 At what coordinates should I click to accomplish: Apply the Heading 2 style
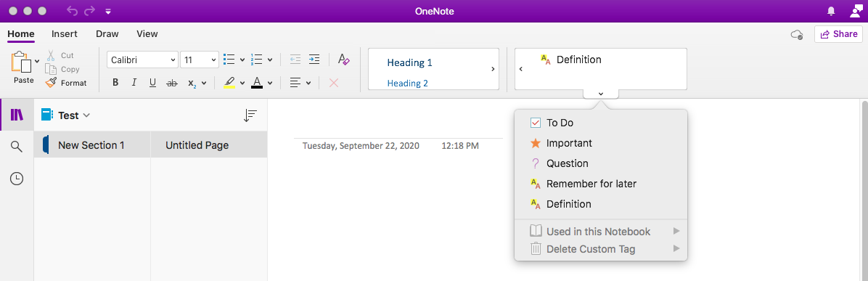coord(407,84)
